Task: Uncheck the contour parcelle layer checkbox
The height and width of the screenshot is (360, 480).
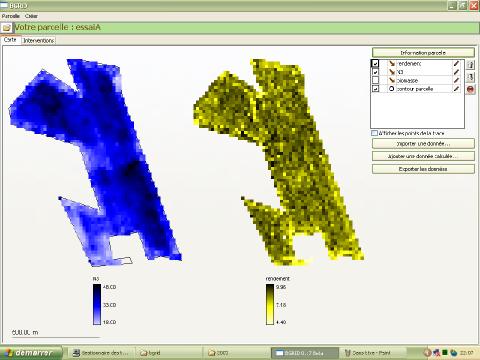Action: [375, 89]
